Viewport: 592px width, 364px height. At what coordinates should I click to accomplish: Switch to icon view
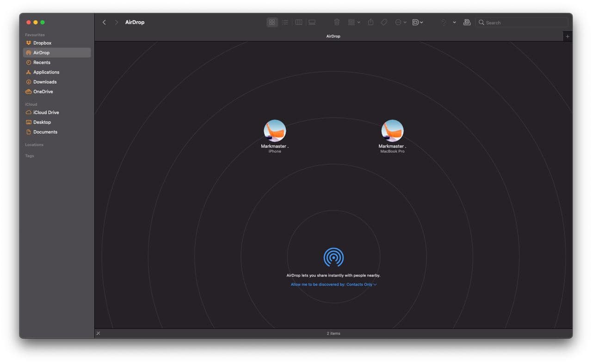272,22
